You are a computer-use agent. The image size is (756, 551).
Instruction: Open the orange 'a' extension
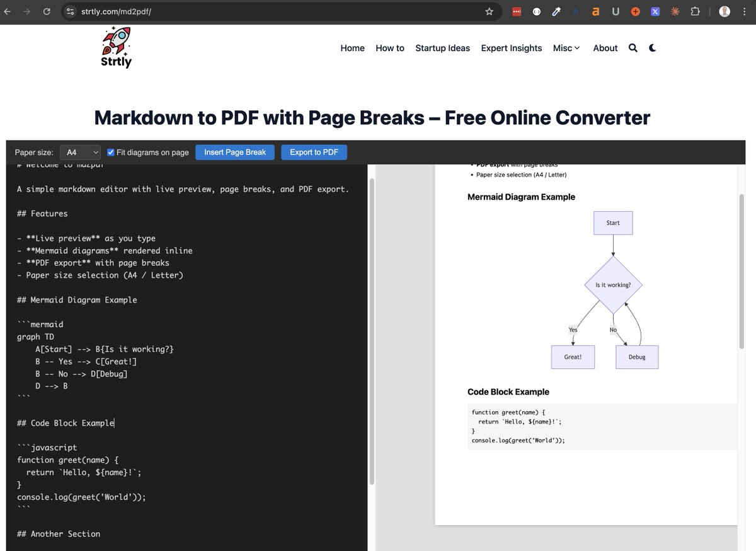595,11
